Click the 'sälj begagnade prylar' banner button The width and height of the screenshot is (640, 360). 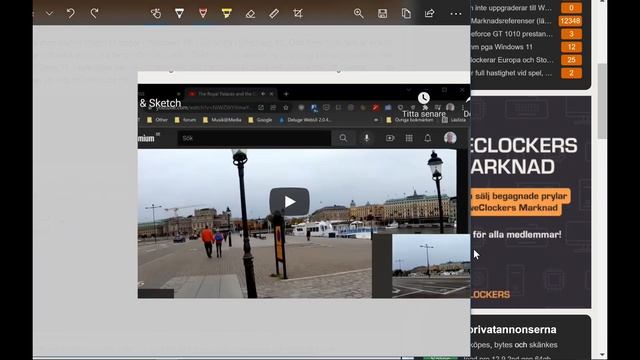[520, 196]
